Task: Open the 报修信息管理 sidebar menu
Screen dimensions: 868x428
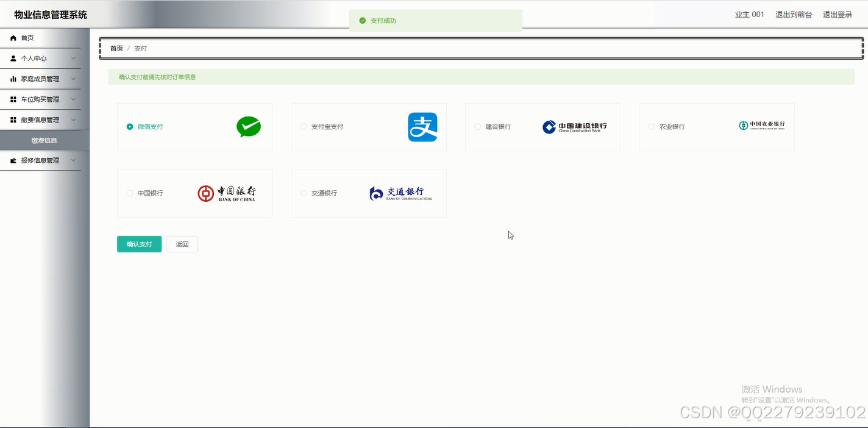Action: pyautogui.click(x=40, y=160)
